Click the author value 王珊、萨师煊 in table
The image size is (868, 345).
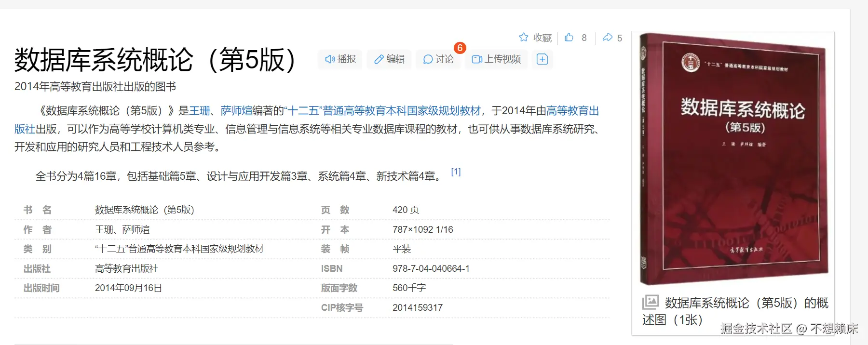point(122,230)
